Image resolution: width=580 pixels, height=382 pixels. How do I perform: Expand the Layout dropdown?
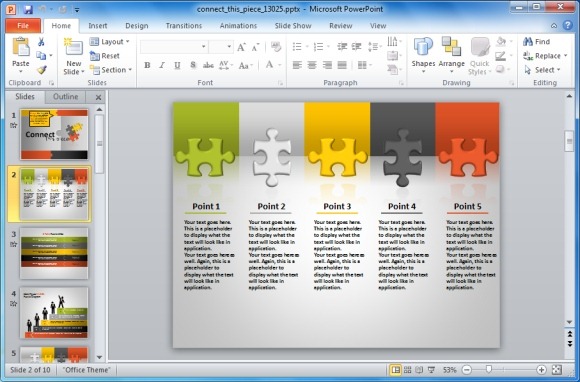(x=109, y=42)
